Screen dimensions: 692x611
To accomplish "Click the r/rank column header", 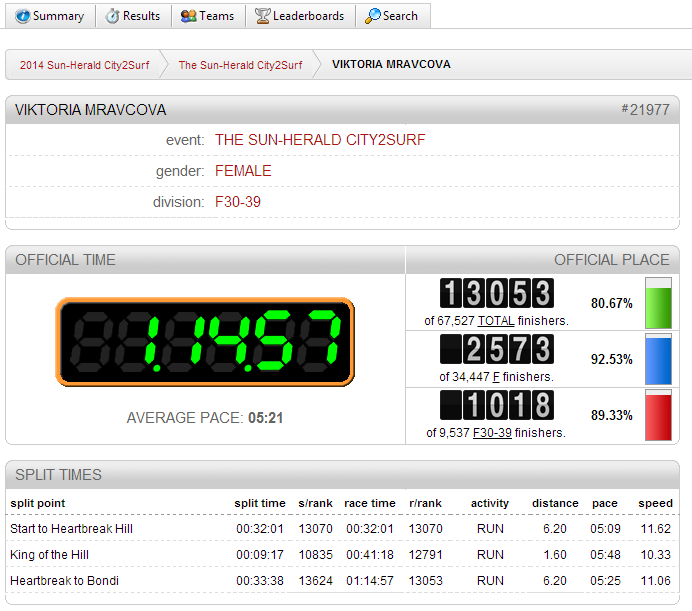I will coord(425,503).
